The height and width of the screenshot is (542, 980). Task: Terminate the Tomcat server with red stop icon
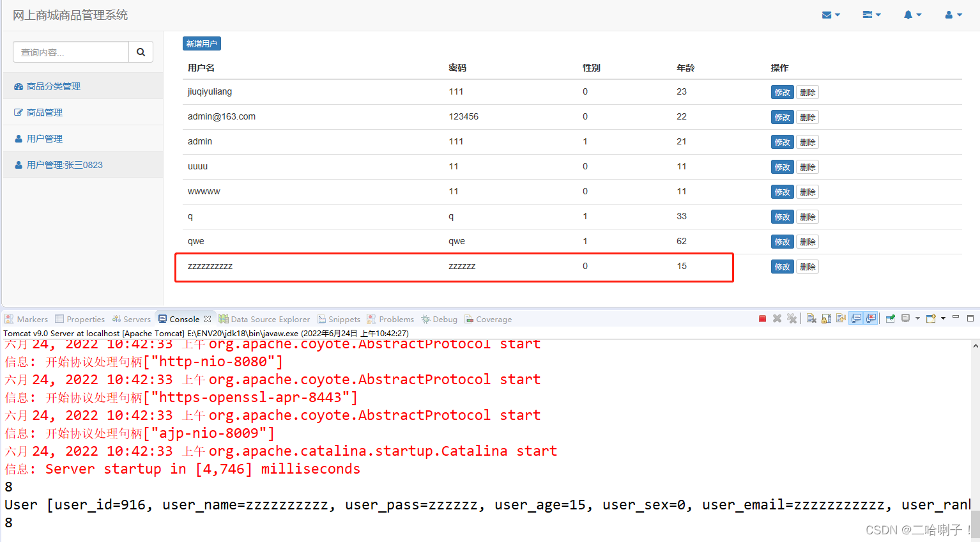762,318
